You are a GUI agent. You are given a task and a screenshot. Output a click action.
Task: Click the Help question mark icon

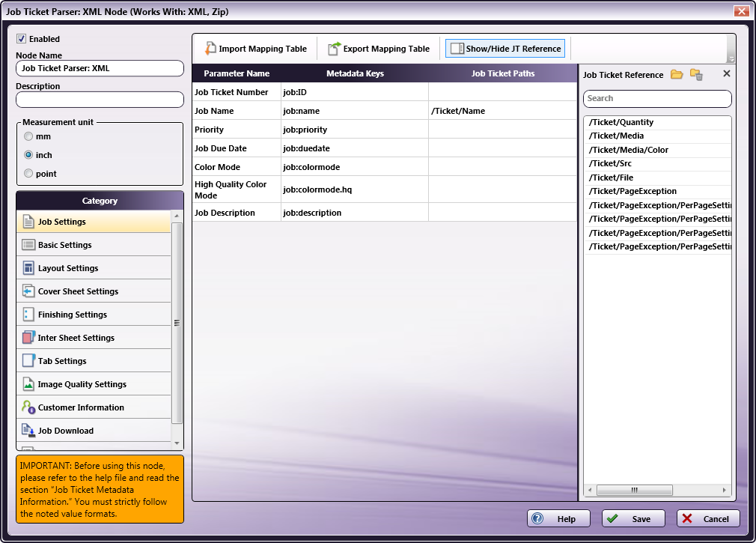click(537, 518)
